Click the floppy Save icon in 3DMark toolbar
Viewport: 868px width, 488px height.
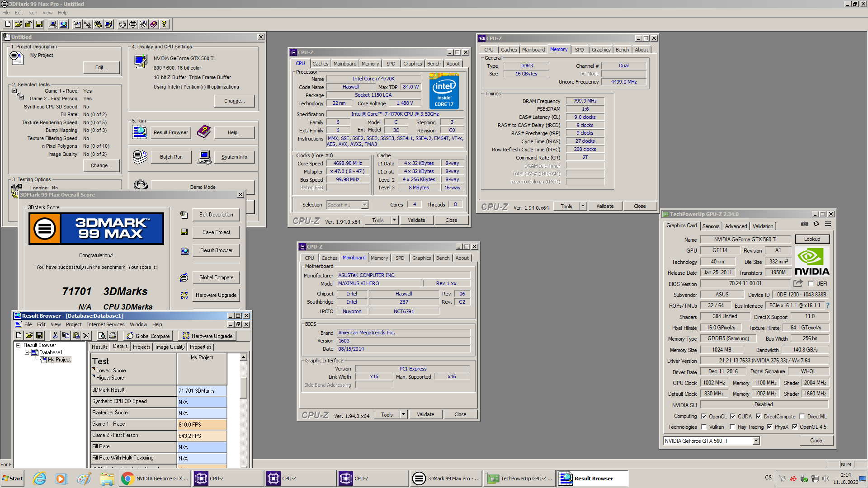[39, 24]
